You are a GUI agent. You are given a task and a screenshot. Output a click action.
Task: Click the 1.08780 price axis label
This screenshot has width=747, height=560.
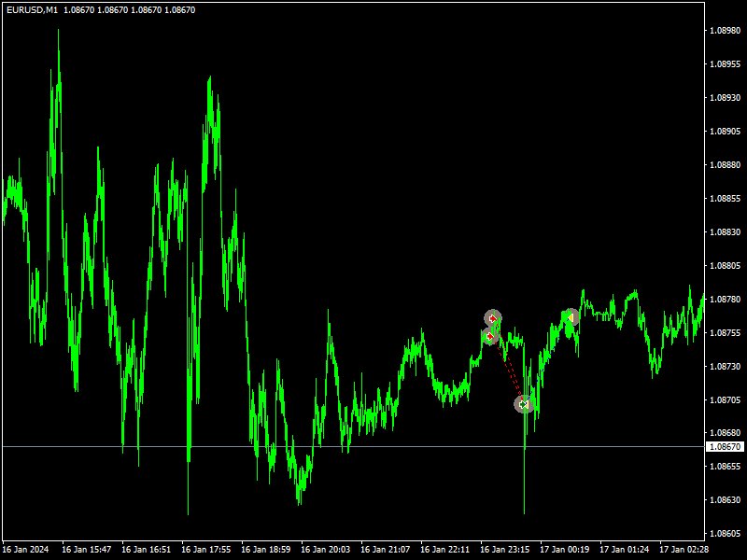[x=726, y=300]
